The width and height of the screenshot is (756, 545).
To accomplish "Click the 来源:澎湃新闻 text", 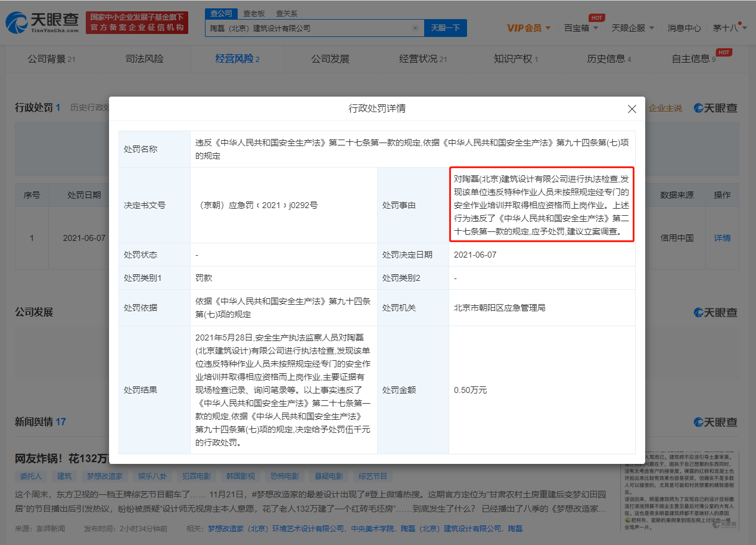I will click(x=40, y=528).
